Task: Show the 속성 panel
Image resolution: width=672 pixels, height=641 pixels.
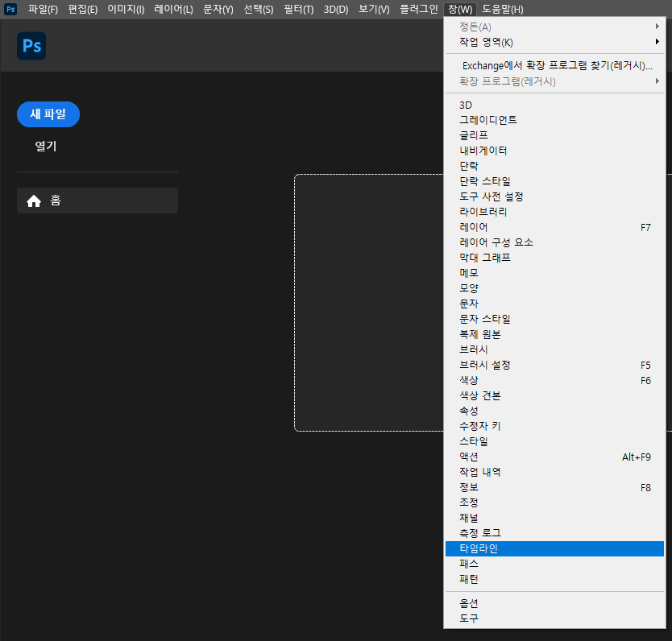Action: click(x=554, y=411)
